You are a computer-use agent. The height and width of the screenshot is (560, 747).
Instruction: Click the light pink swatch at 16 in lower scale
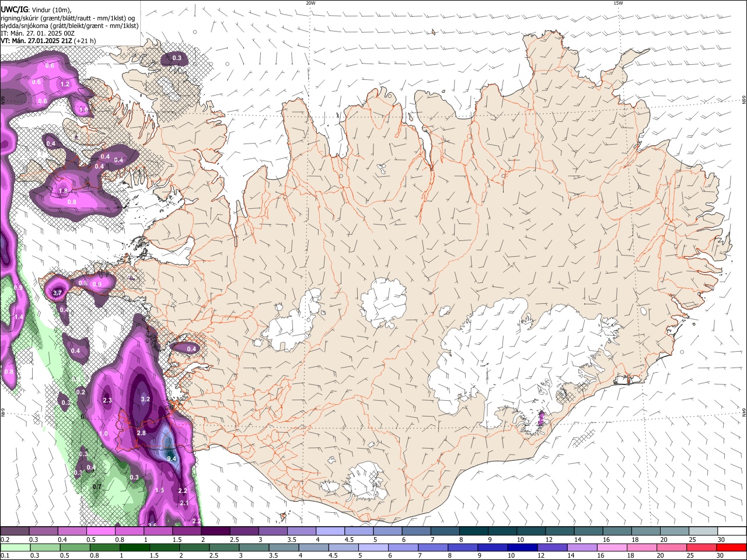click(612, 548)
